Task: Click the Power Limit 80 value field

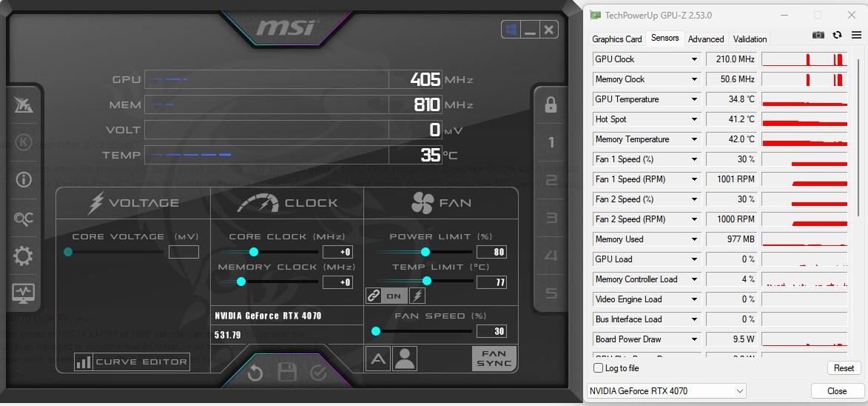Action: [491, 252]
